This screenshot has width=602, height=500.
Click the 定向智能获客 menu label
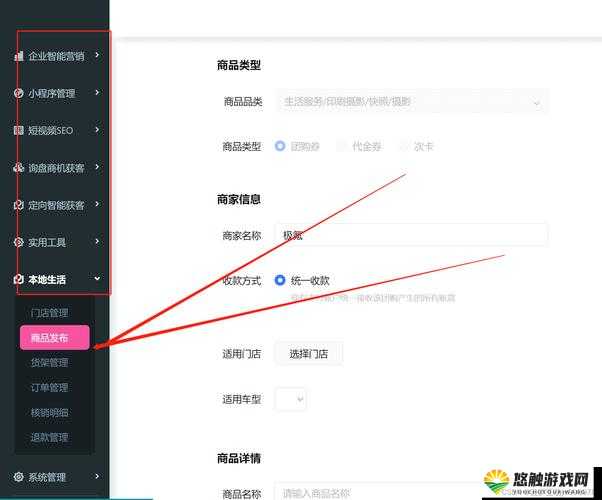(56, 205)
